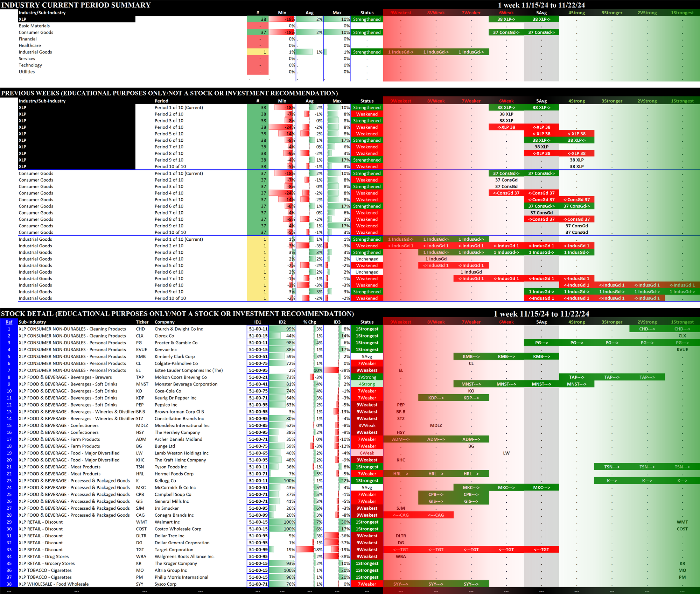
Task: Click the TGT ticker cell
Action: pyautogui.click(x=140, y=550)
